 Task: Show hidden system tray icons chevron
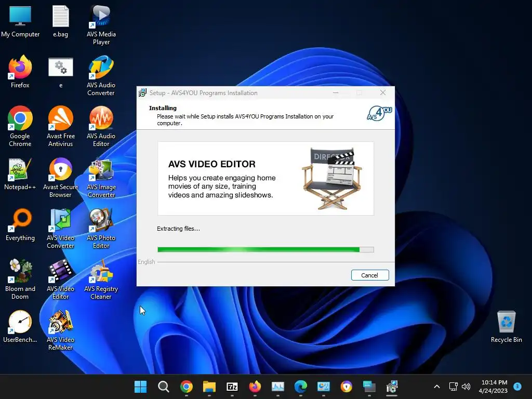(x=437, y=387)
